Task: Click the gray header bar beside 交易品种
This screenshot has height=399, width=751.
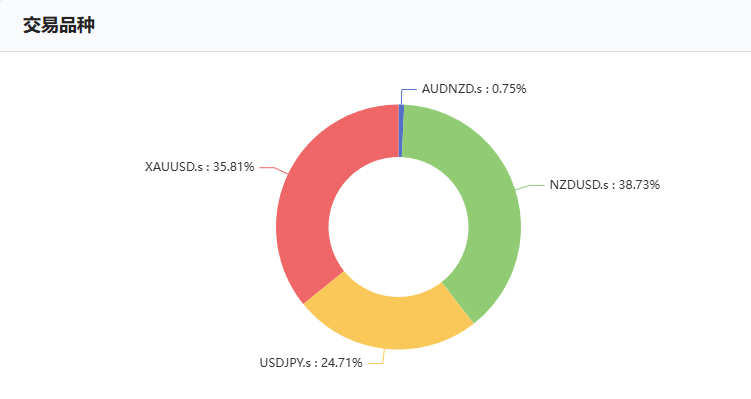Action: click(421, 25)
